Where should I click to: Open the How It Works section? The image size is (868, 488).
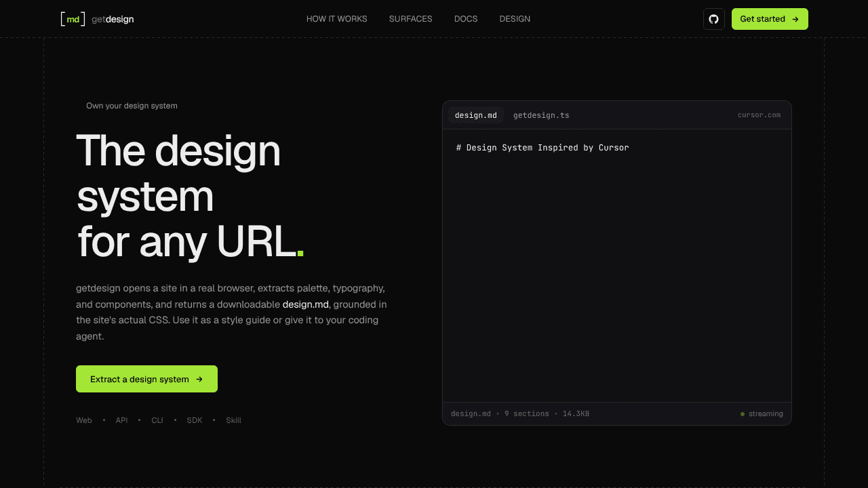pos(337,19)
